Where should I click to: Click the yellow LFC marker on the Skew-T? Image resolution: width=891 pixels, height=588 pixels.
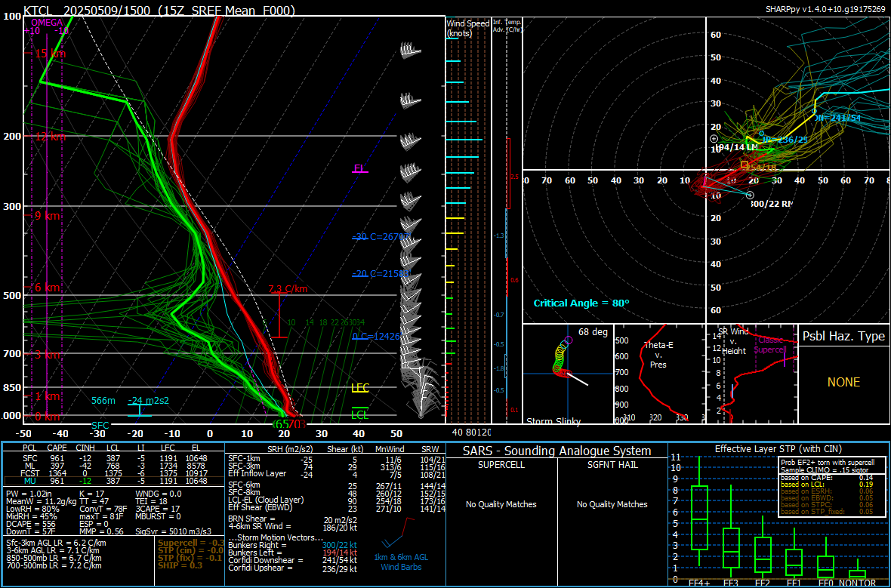coord(360,388)
